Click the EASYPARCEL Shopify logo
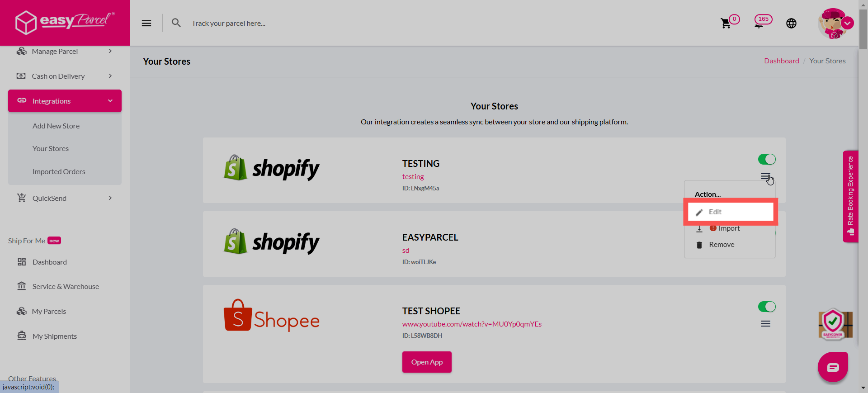Viewport: 868px width, 393px height. (272, 242)
